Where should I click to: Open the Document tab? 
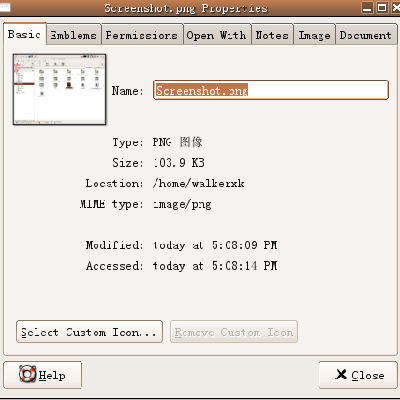click(x=366, y=35)
